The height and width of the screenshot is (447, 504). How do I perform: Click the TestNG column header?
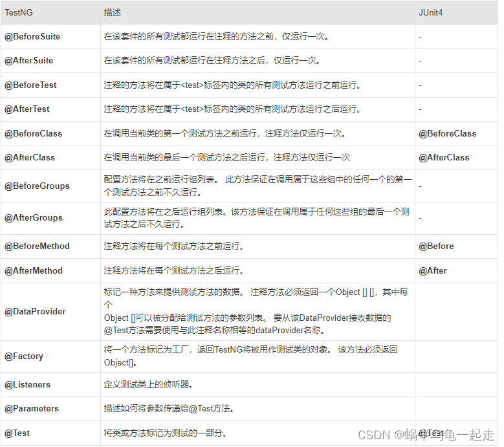(x=19, y=12)
